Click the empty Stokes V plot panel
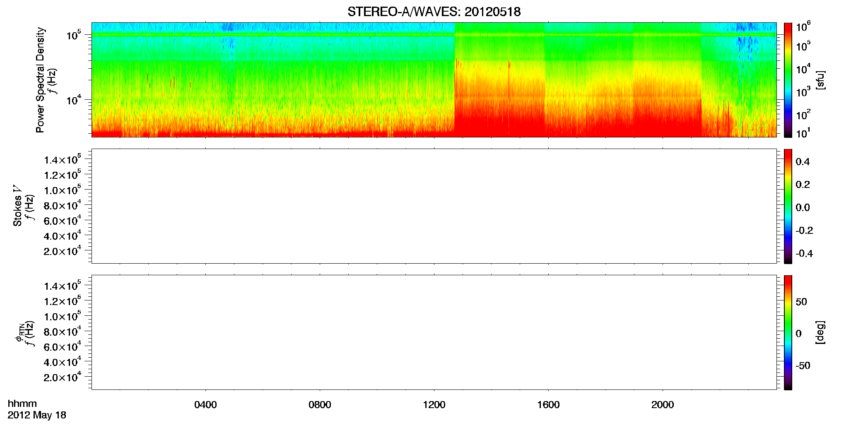Image resolution: width=868 pixels, height=447 pixels. pos(434,206)
